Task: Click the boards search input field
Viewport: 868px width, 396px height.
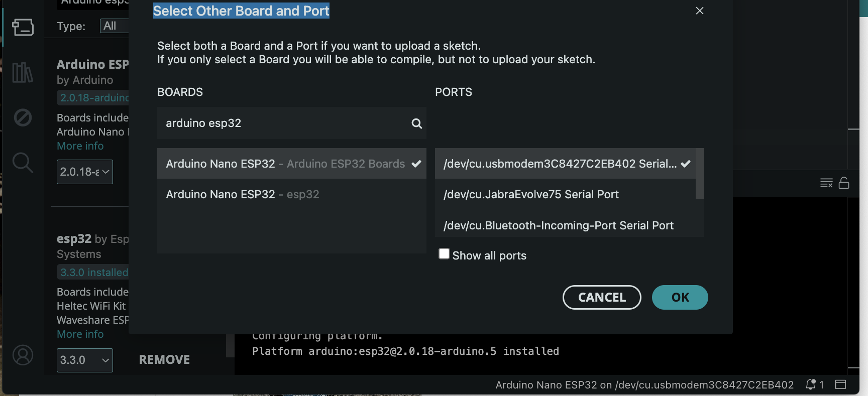Action: [x=284, y=123]
